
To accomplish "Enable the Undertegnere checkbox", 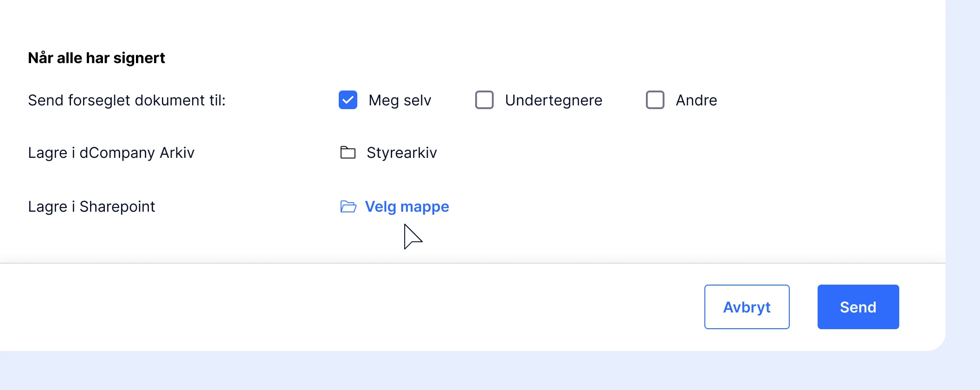I will [484, 100].
